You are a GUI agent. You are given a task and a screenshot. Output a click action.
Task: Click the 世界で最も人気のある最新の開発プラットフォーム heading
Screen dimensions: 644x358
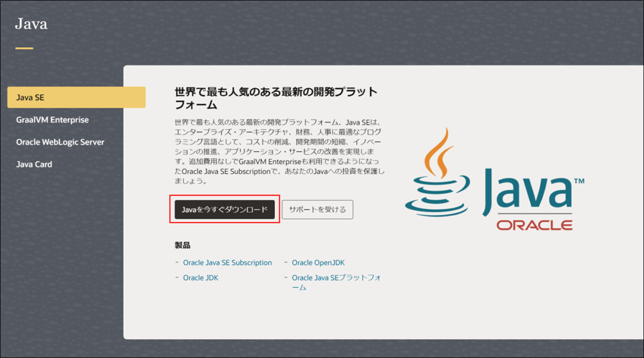coord(276,98)
